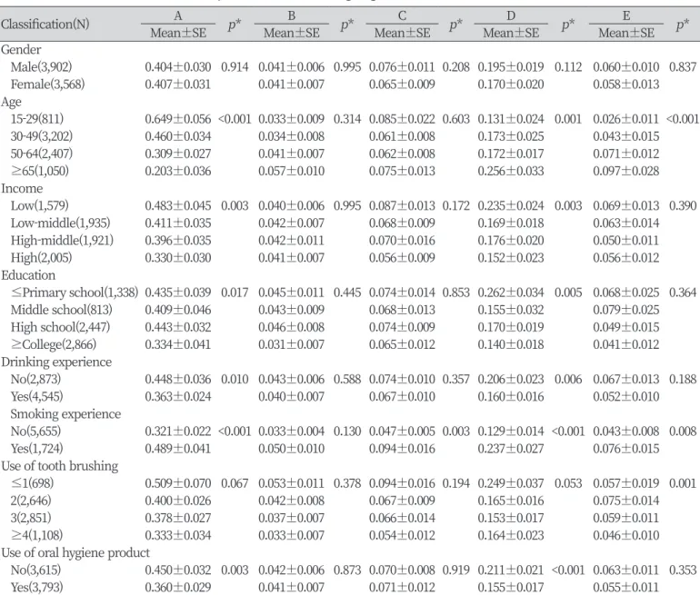This screenshot has width=700, height=595.
Task: Click the Classification(N) column header
Action: [x=45, y=25]
